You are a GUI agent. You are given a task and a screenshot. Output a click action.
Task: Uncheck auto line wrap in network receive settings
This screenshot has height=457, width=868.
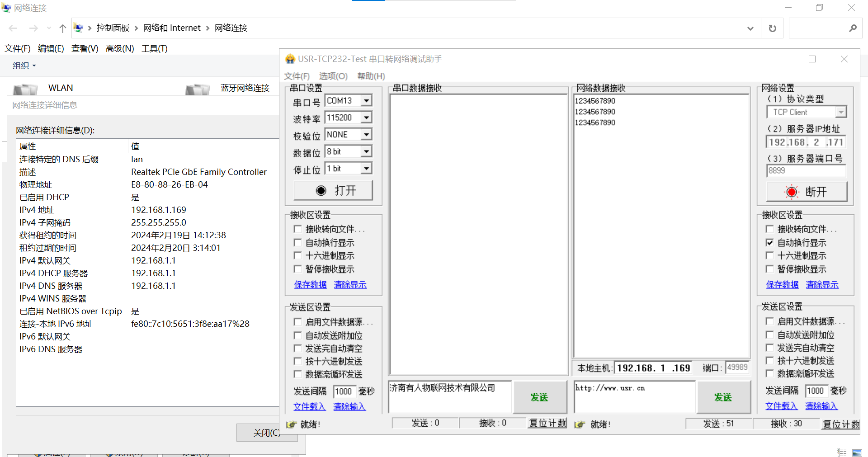pos(769,243)
